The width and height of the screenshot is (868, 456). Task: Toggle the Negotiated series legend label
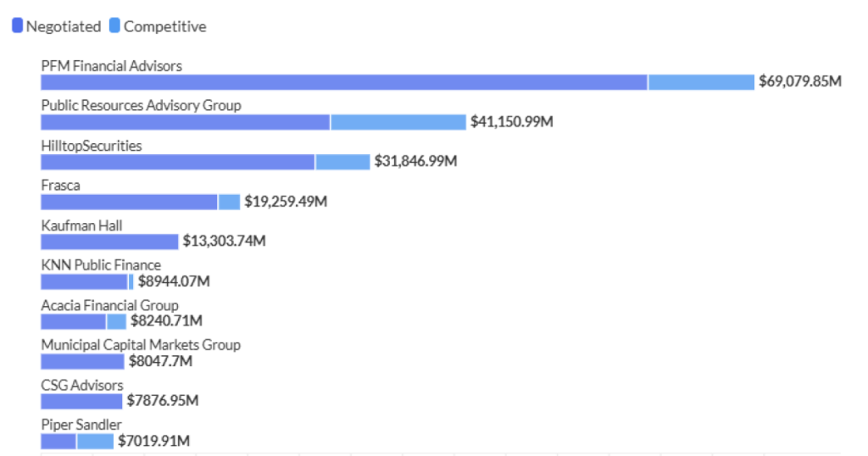pyautogui.click(x=64, y=26)
